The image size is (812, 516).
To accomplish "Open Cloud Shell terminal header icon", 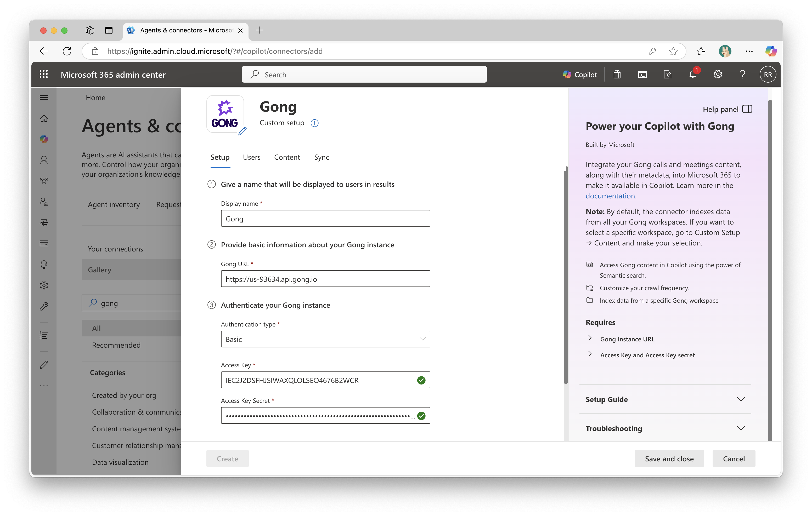I will (642, 74).
